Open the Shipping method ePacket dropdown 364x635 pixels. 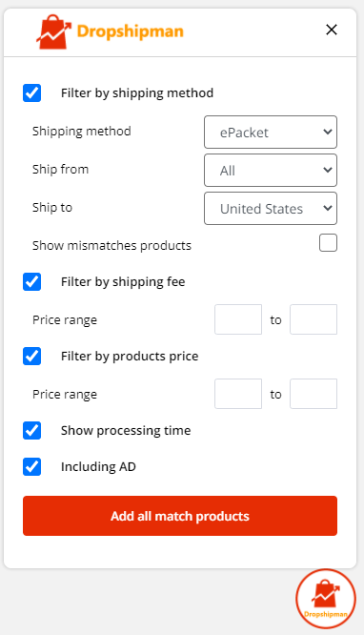click(x=271, y=132)
